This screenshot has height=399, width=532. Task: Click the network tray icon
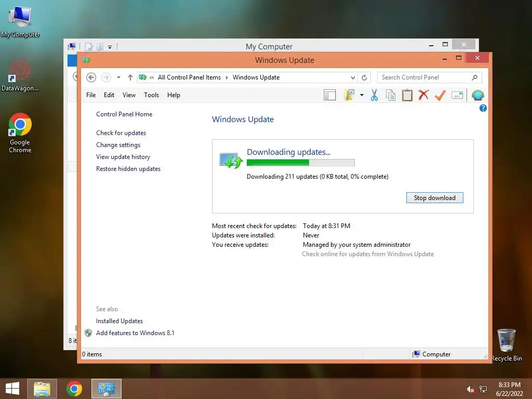pos(483,389)
